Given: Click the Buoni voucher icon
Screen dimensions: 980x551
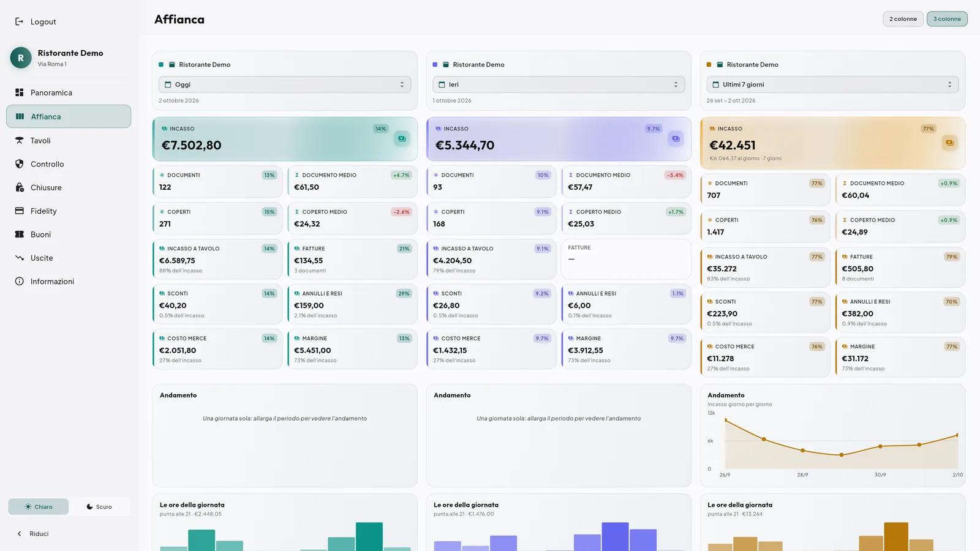Looking at the screenshot, I should click(x=19, y=234).
